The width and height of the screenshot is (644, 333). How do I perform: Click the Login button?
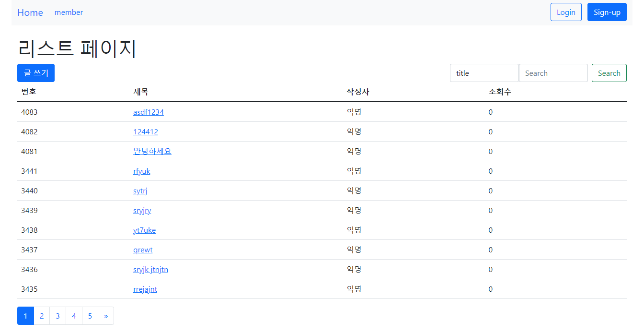point(566,12)
